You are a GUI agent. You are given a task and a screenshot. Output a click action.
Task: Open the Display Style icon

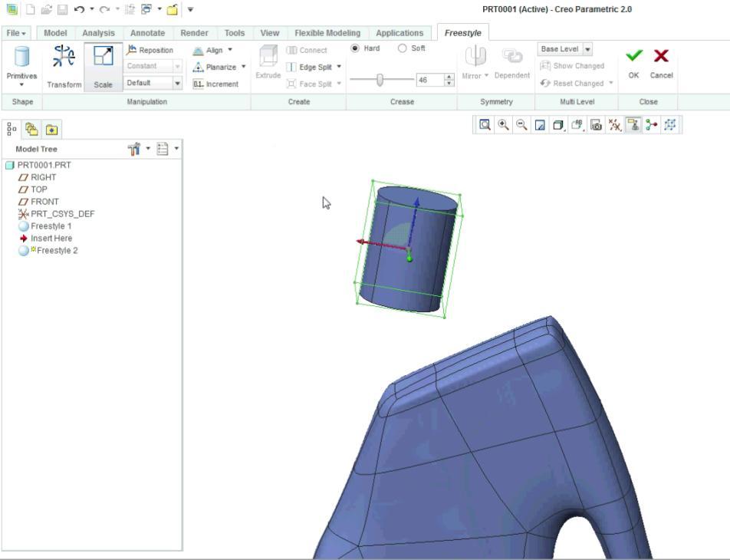[557, 125]
